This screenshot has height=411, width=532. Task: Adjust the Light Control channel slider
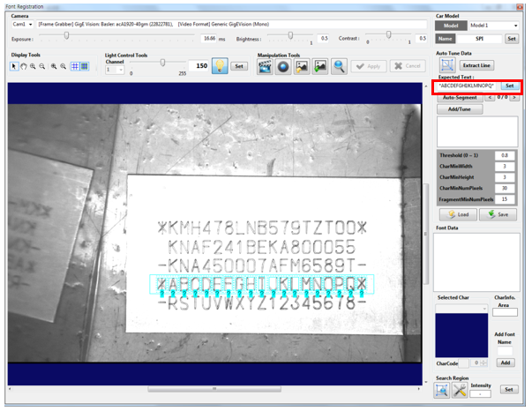[161, 64]
